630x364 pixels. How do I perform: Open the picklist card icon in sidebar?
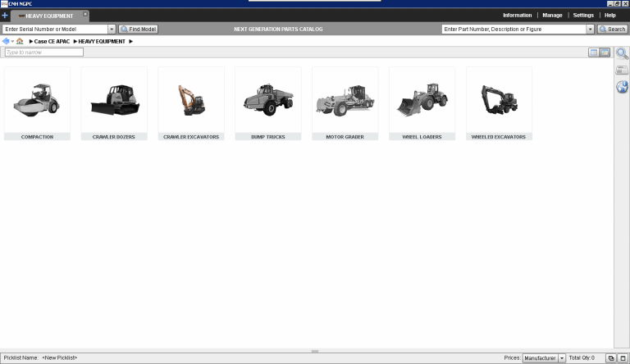click(x=622, y=71)
